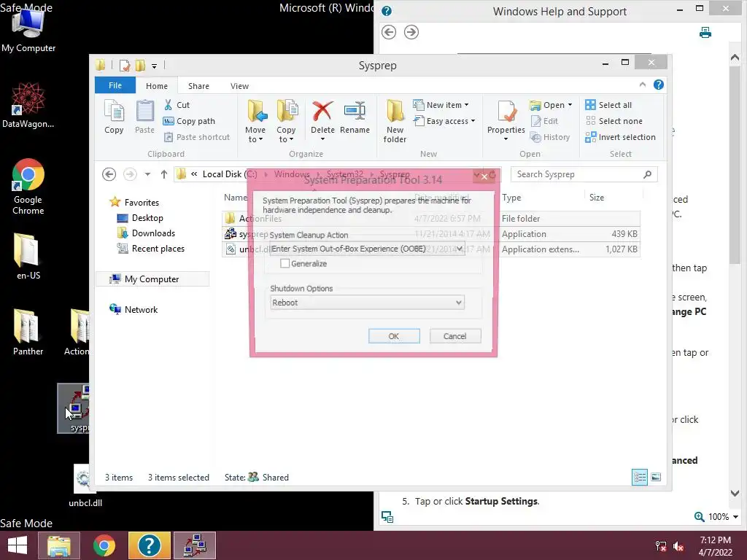Open the recent locations dropdown arrow
The width and height of the screenshot is (747, 560).
[147, 174]
